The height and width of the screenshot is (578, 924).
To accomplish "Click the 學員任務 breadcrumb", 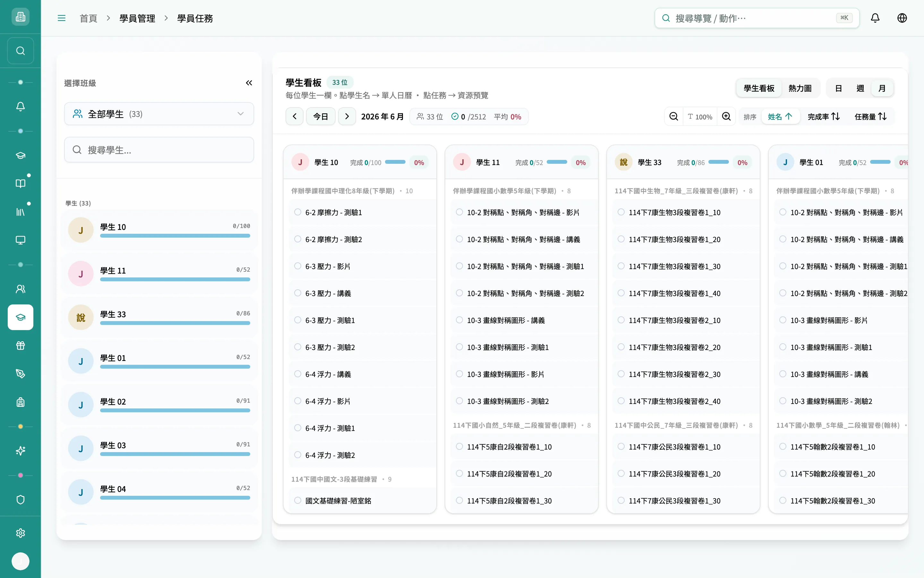I will (x=195, y=18).
